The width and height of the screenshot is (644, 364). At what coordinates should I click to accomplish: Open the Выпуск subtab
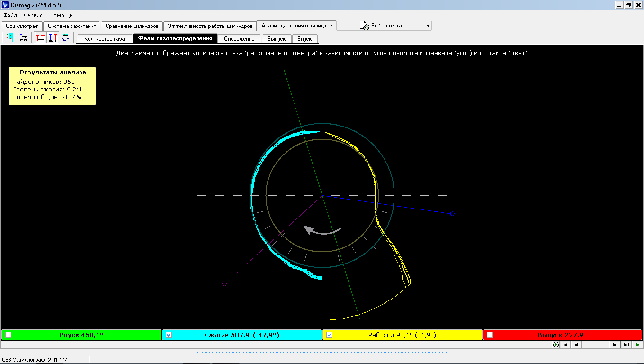(277, 39)
